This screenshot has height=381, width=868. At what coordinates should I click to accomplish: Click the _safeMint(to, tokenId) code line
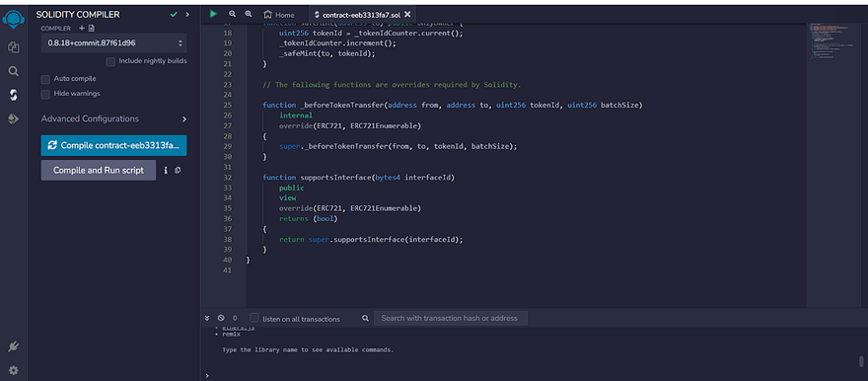(x=327, y=53)
